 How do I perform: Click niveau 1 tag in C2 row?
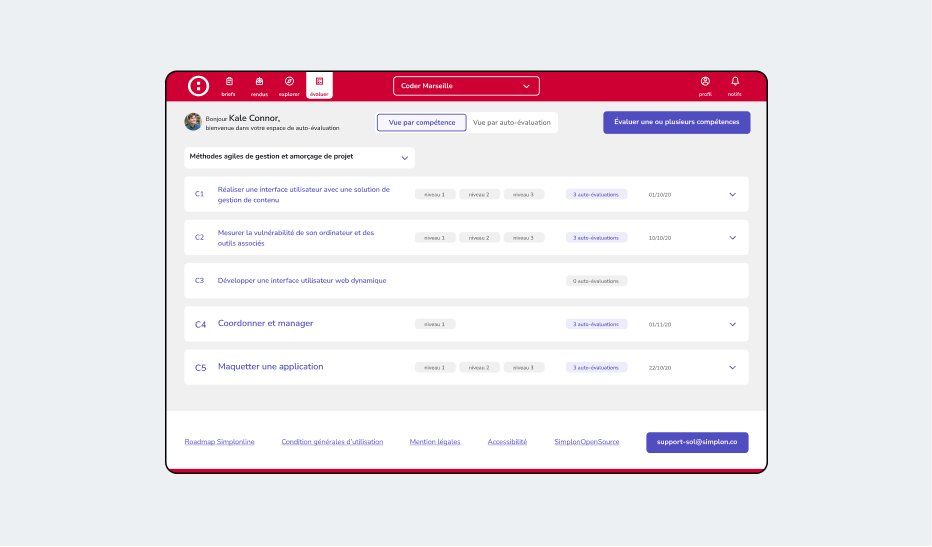(435, 238)
